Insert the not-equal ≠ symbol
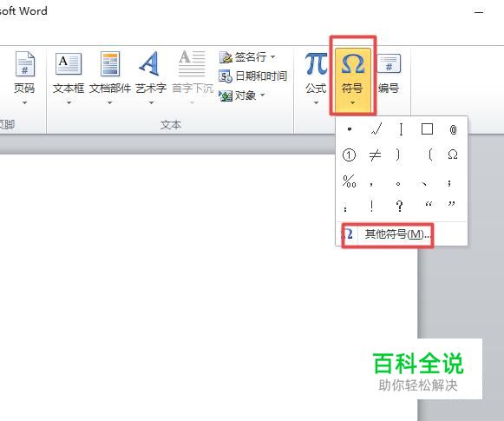Screen dimensions: 504x421 (x=375, y=155)
